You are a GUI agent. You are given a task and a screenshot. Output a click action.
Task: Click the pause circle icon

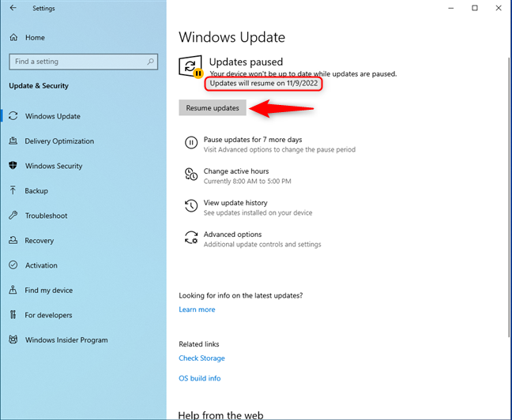click(x=191, y=143)
